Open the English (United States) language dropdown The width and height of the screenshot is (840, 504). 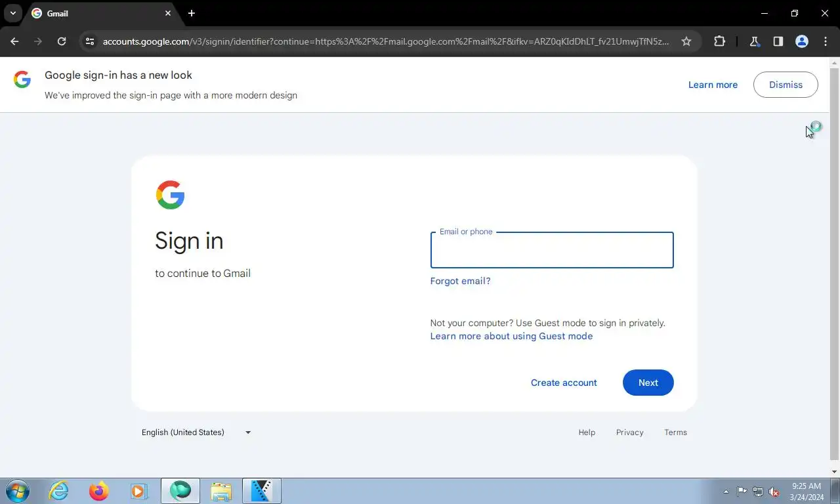point(196,432)
